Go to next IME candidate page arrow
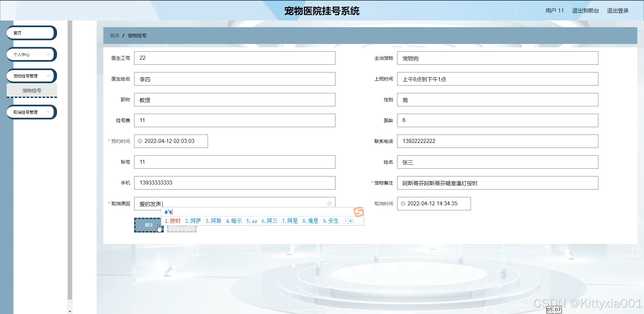644x314 pixels. pos(351,221)
